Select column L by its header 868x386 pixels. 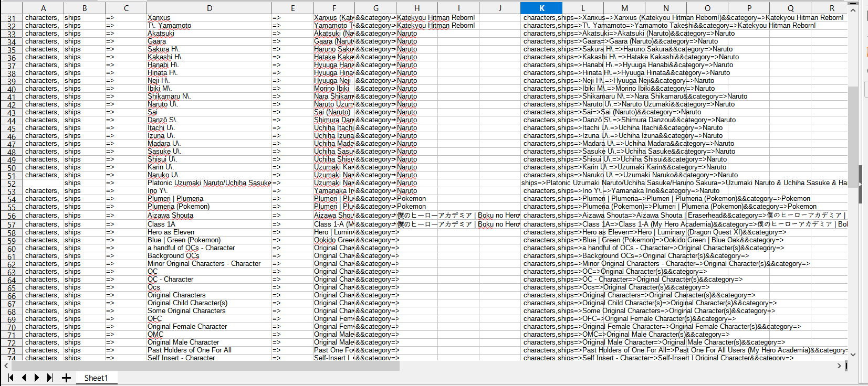(583, 8)
